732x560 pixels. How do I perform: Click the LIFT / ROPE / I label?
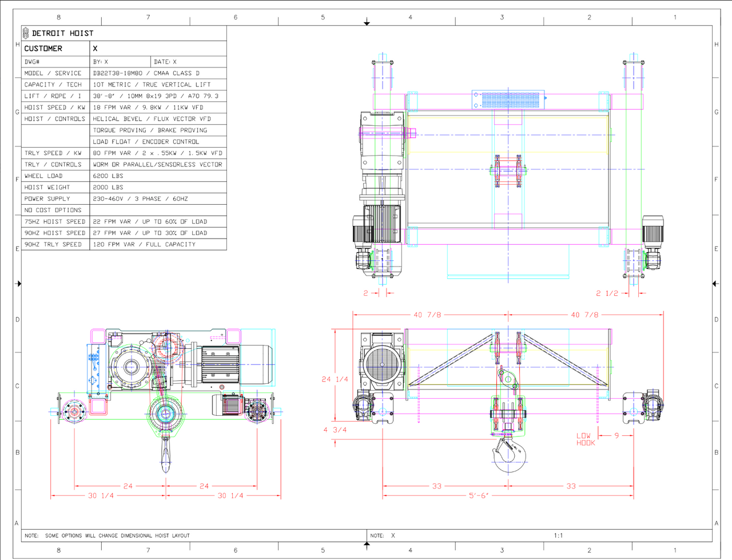(53, 96)
